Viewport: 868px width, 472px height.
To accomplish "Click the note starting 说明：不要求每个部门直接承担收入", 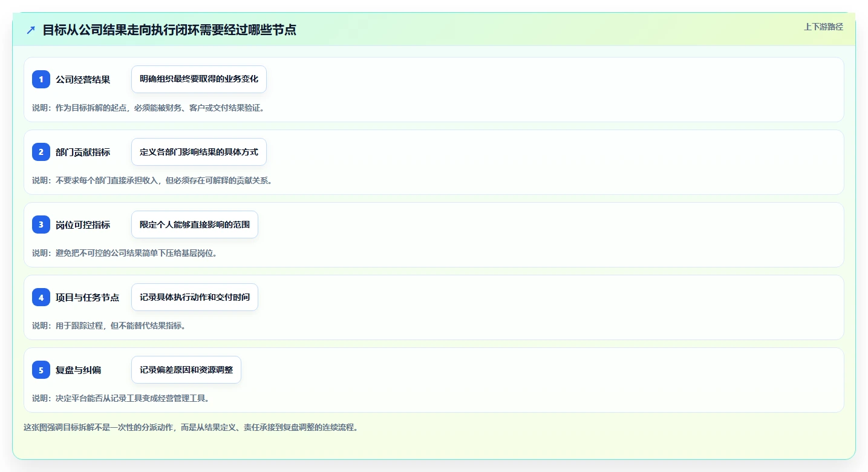I will point(152,180).
